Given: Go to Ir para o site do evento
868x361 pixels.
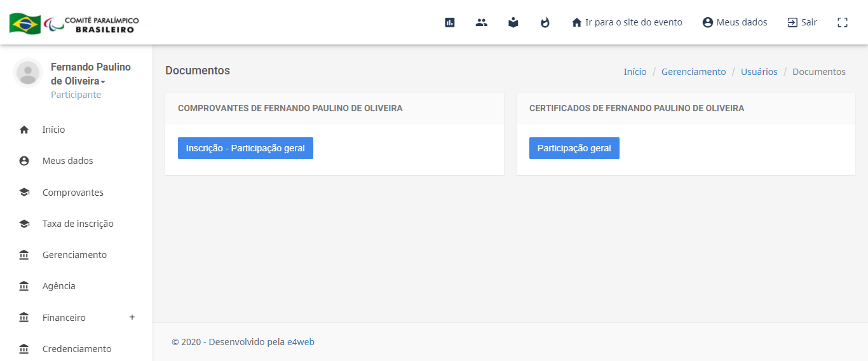Looking at the screenshot, I should click(x=627, y=22).
